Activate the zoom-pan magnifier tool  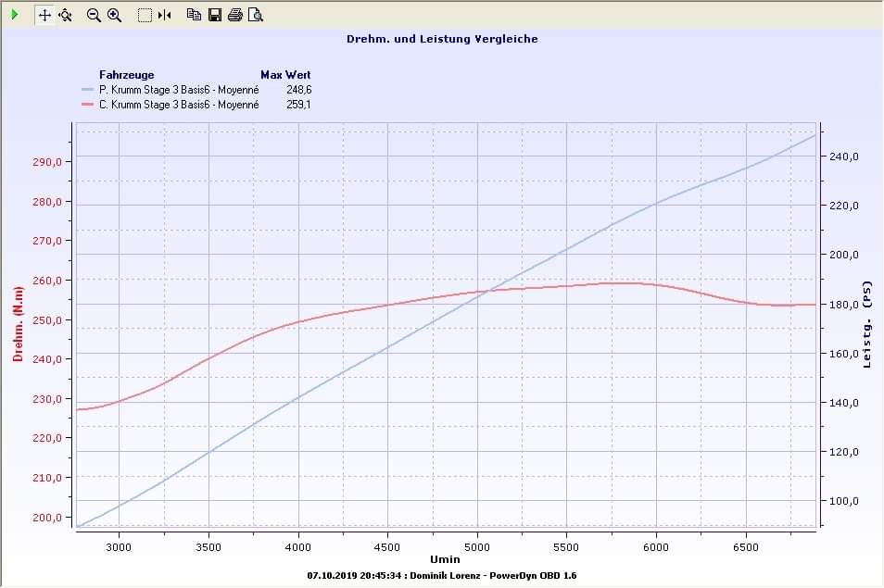(65, 15)
